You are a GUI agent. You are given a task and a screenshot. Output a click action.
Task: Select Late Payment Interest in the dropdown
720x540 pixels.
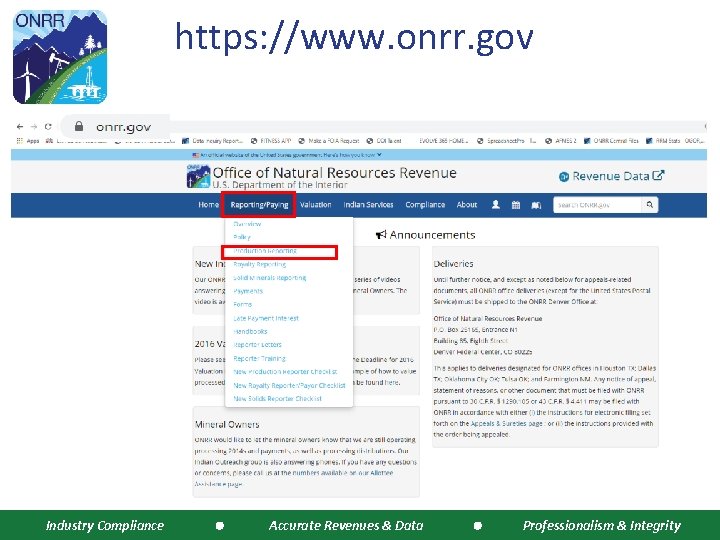tap(266, 318)
